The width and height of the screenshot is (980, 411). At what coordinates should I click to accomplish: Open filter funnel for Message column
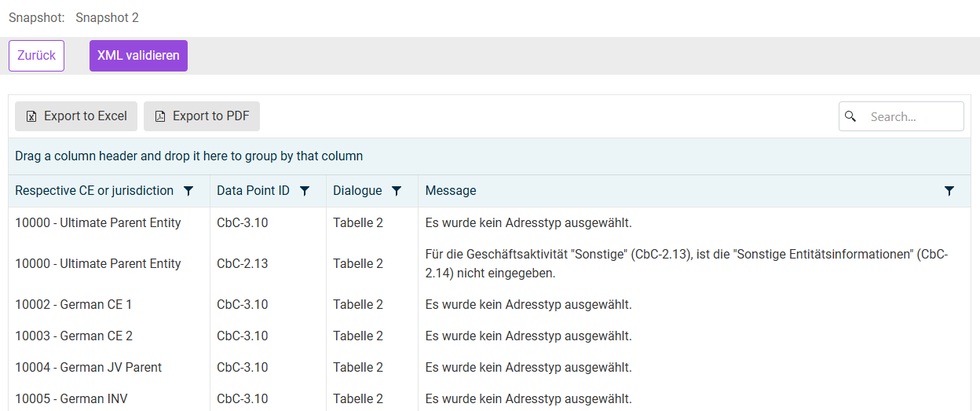949,191
